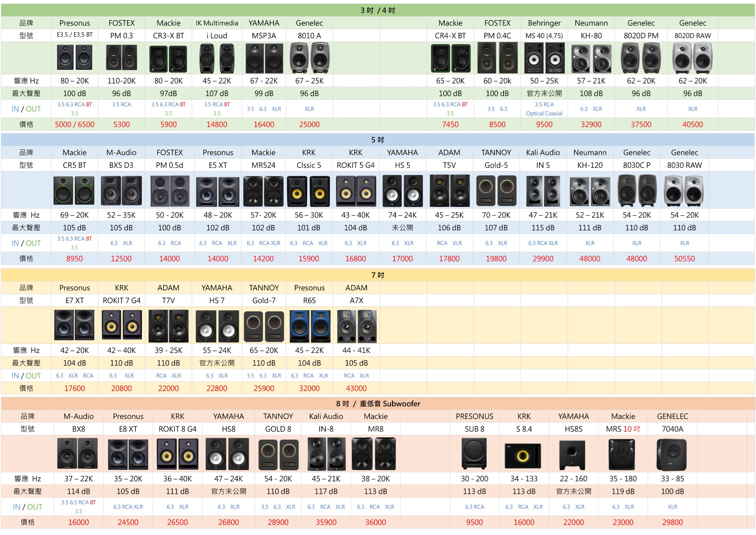Select the blue Presonus R65 speaker image
Viewport: 756px width, 535px height.
pos(310,326)
